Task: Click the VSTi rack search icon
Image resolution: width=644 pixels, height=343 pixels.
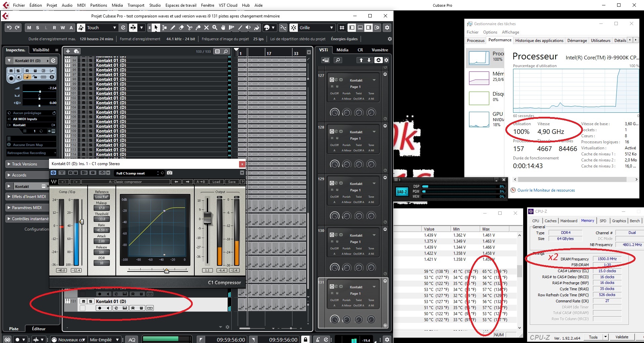Action: [338, 60]
